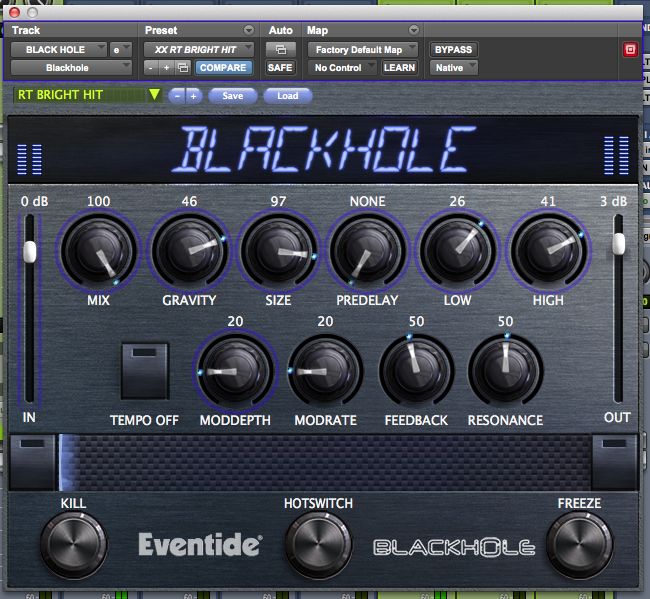Click the MODRATE knob
650x599 pixels.
pyautogui.click(x=325, y=371)
